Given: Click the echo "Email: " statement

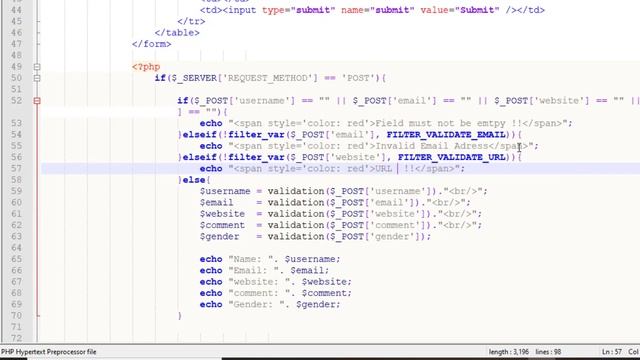Looking at the screenshot, I should point(264,270).
